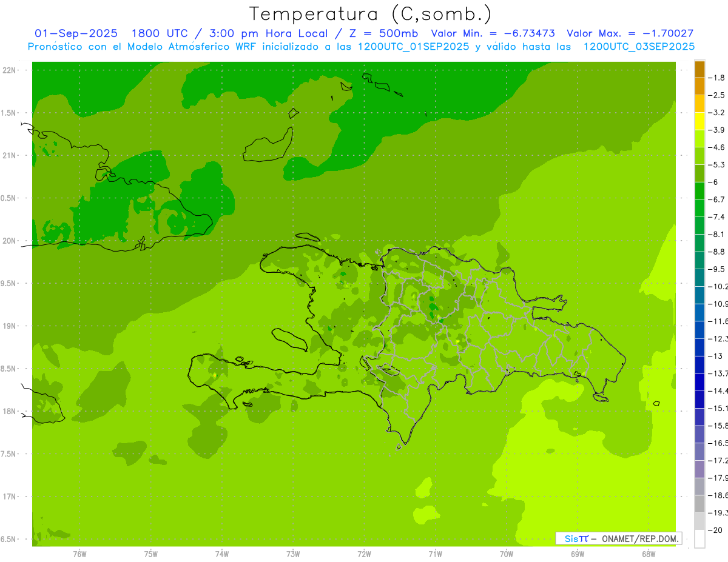Pick the dark orange swatch above -1.8
Viewport: 728px width, 562px height.
tap(699, 69)
